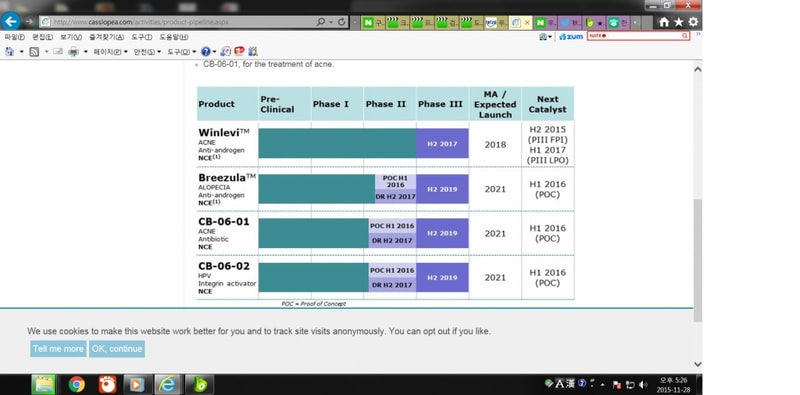Click the H2 2017 Phase III cell for Winlevi
The height and width of the screenshot is (395, 800).
click(x=442, y=144)
